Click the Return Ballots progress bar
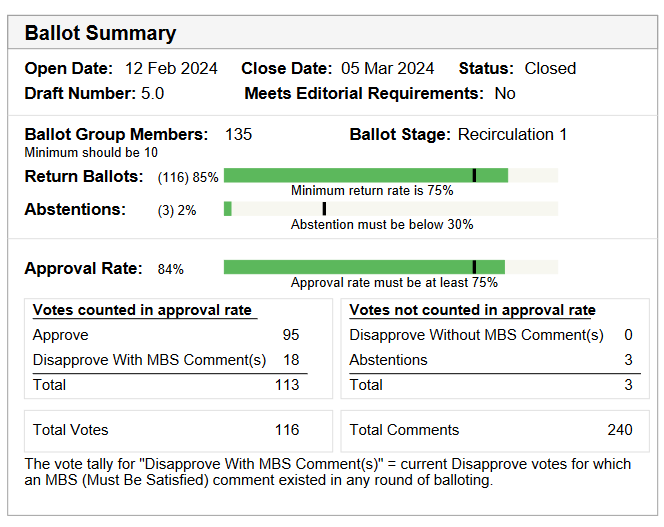 click(390, 176)
